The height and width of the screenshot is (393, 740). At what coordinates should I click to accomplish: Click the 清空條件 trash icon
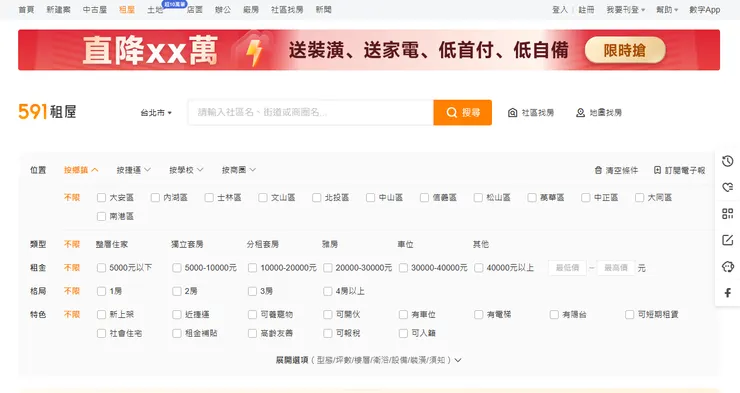click(x=598, y=170)
